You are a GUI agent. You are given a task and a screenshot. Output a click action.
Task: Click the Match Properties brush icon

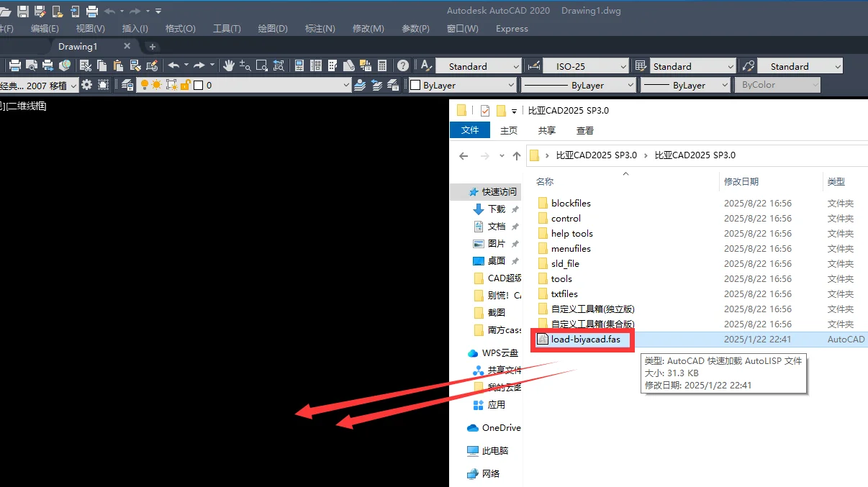(x=135, y=65)
